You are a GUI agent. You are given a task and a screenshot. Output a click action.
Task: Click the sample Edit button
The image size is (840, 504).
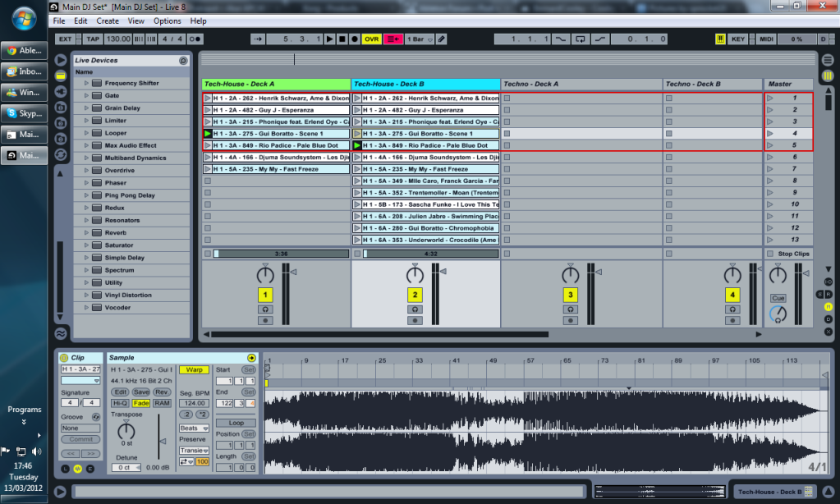coord(121,392)
